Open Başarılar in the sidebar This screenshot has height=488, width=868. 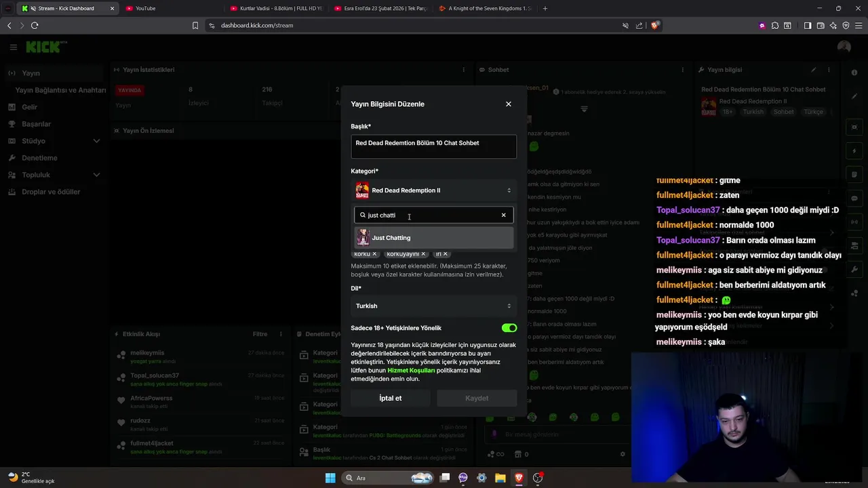click(54, 124)
